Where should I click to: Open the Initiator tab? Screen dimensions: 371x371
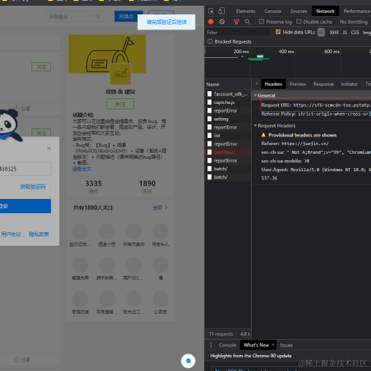pos(349,84)
